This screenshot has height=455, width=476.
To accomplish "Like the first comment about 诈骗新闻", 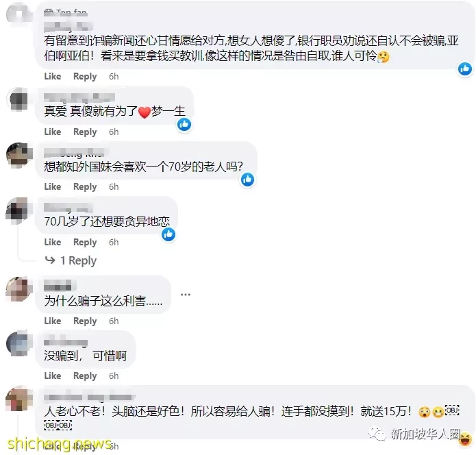I will (53, 76).
